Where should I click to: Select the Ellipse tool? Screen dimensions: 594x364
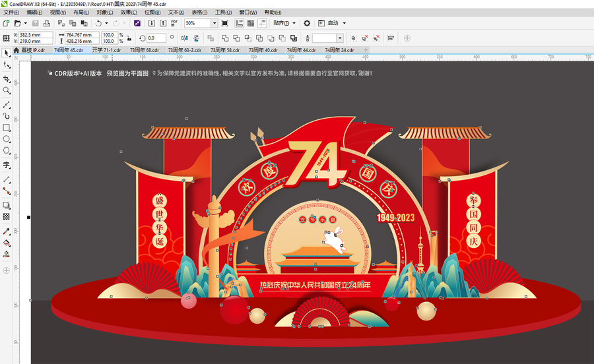pos(6,139)
